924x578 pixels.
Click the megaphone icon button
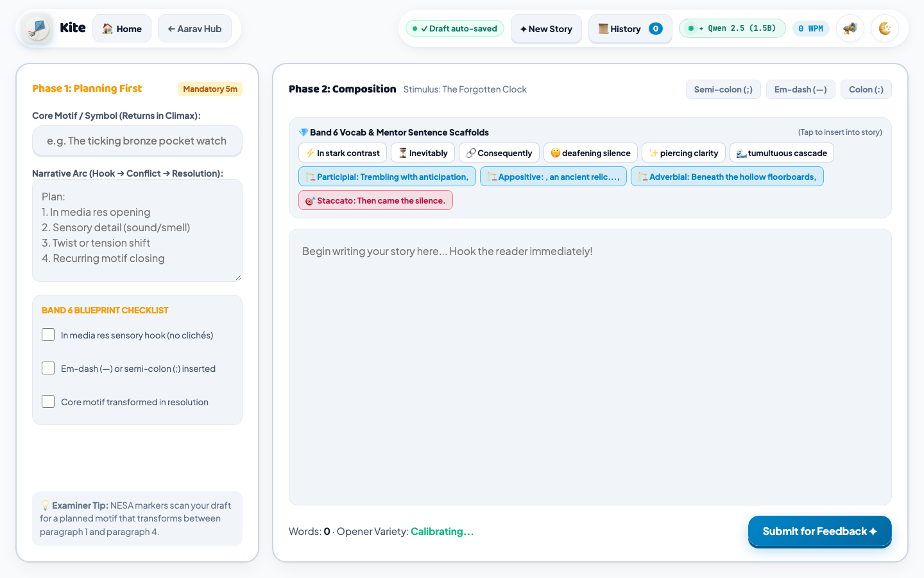pyautogui.click(x=850, y=28)
